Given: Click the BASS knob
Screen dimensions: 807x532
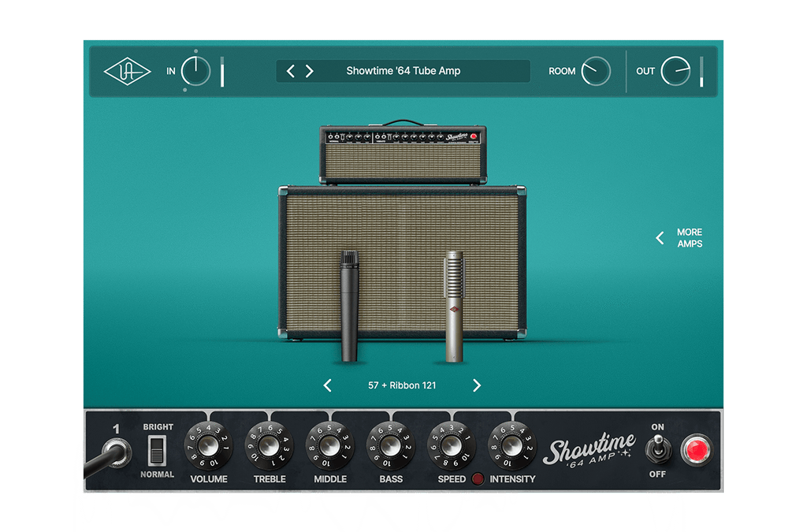Looking at the screenshot, I should click(390, 447).
